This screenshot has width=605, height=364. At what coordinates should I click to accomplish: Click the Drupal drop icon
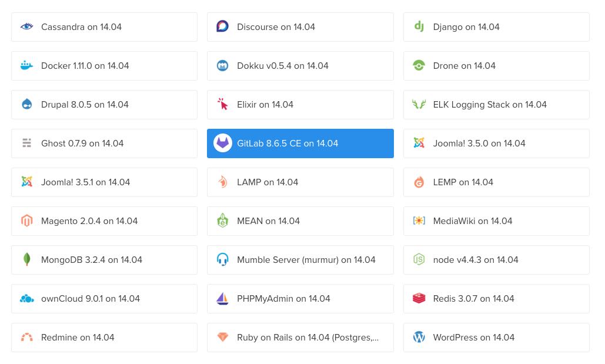tap(26, 104)
